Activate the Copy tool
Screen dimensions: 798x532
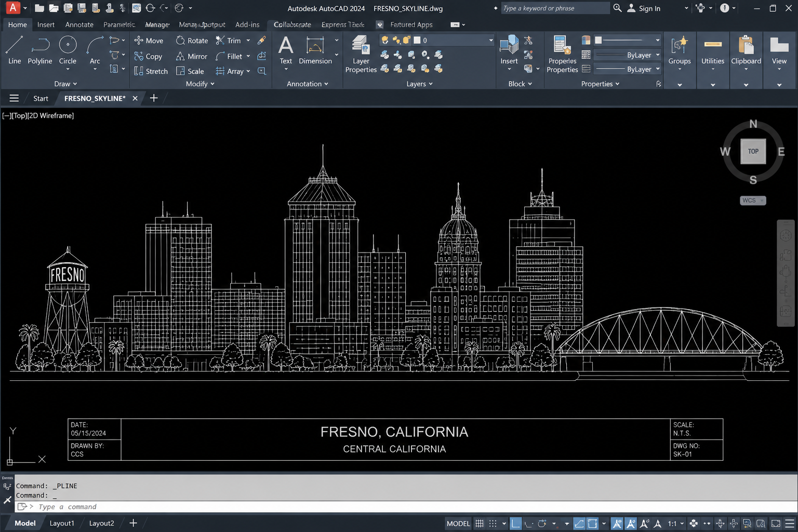[x=148, y=56]
